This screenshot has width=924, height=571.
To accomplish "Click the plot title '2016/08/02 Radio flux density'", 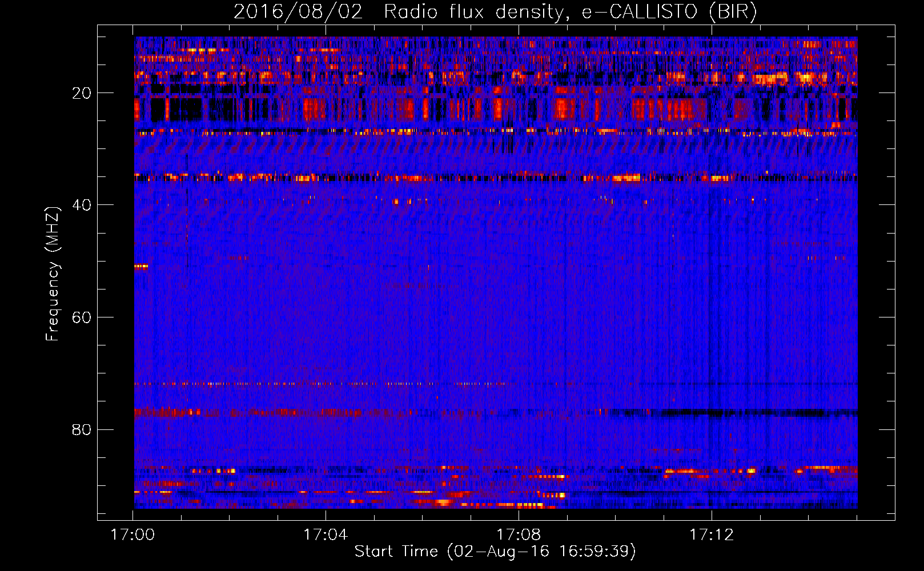I will point(495,12).
